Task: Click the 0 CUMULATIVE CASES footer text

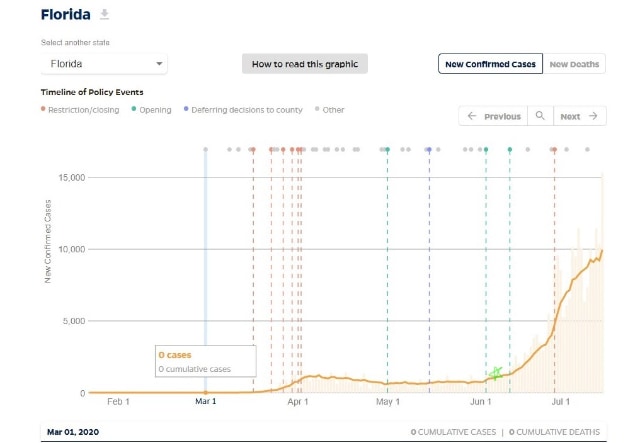Action: [x=453, y=432]
